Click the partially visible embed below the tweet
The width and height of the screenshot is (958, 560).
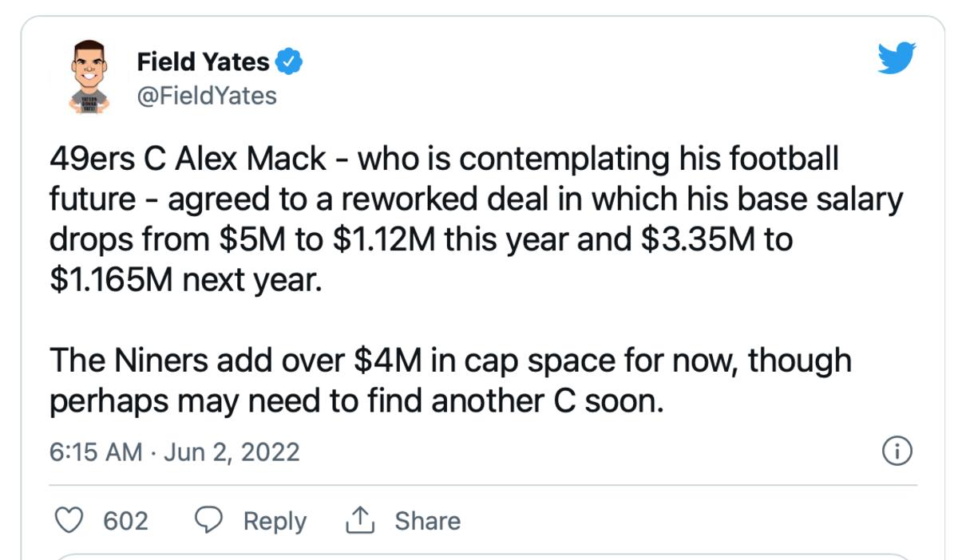pos(479,556)
